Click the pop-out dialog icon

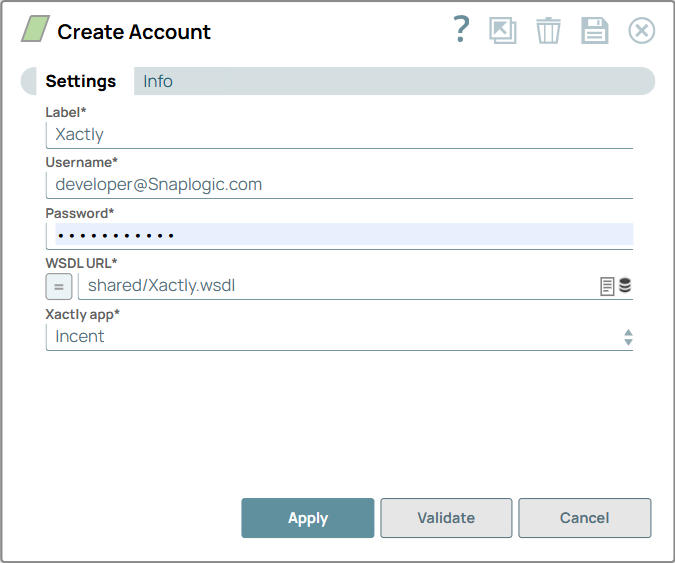point(503,31)
